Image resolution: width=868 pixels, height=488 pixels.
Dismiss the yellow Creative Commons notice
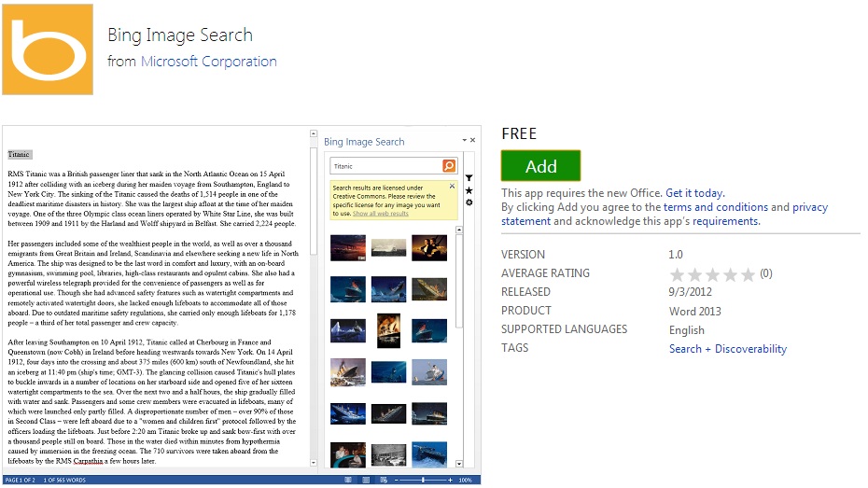click(453, 186)
